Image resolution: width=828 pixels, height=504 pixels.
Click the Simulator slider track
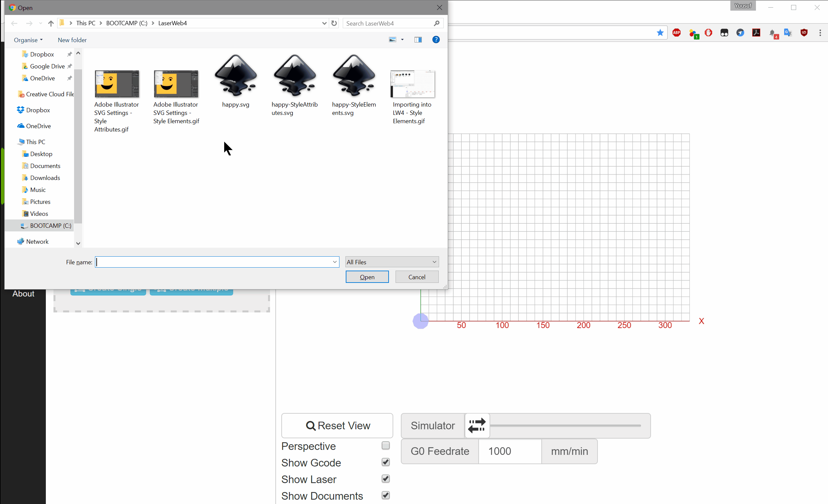tap(565, 426)
